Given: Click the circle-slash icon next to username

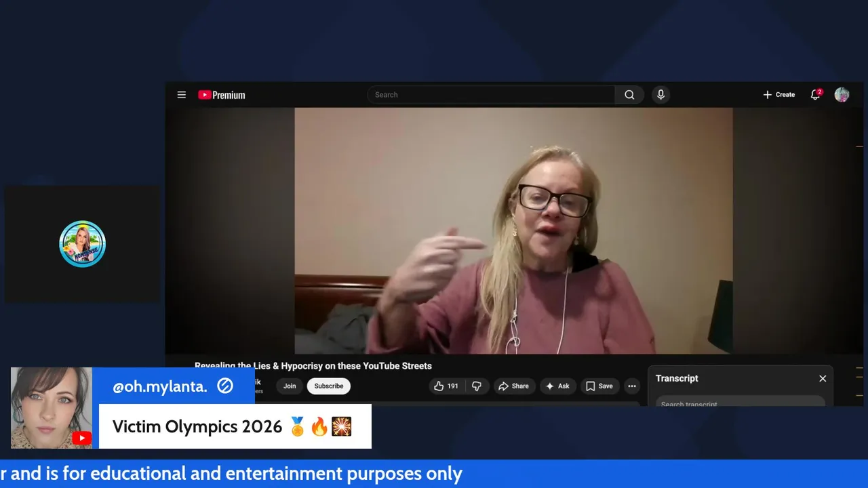Looking at the screenshot, I should click(x=225, y=386).
